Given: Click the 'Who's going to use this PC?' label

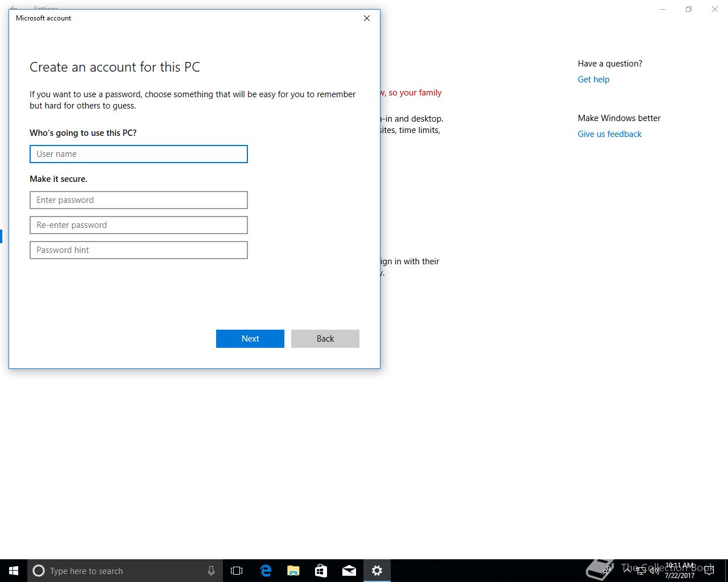Looking at the screenshot, I should pyautogui.click(x=83, y=133).
